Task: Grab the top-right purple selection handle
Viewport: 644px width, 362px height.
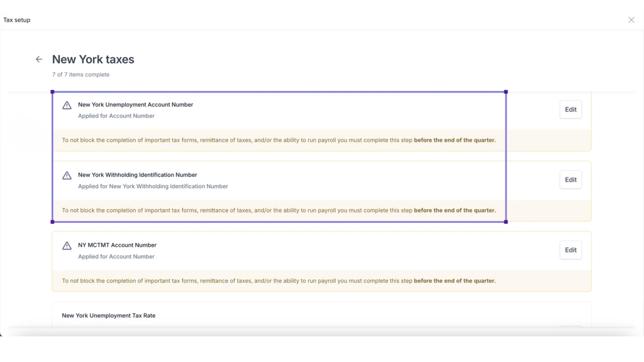Action: 506,92
